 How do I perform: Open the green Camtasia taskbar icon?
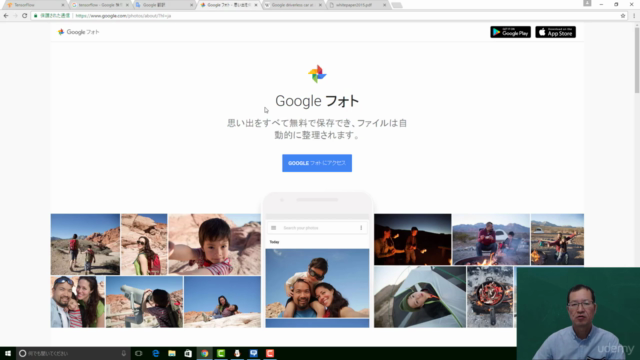[x=221, y=353]
